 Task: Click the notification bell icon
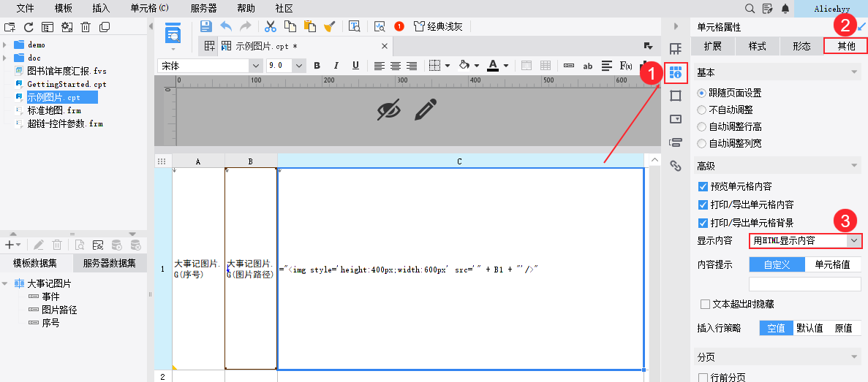(785, 8)
